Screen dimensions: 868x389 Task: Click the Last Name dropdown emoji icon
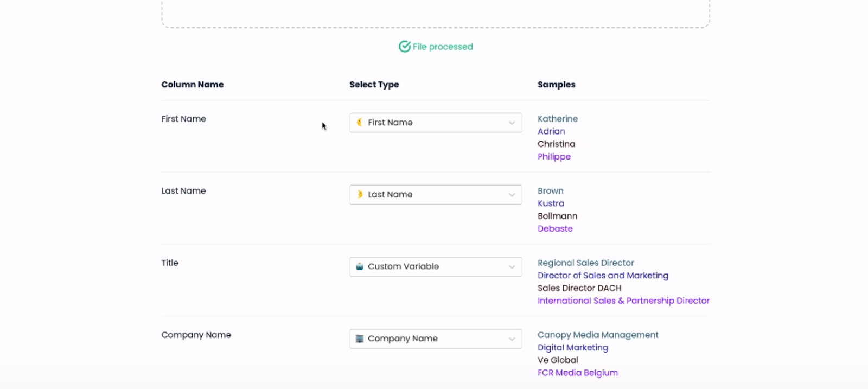point(359,194)
